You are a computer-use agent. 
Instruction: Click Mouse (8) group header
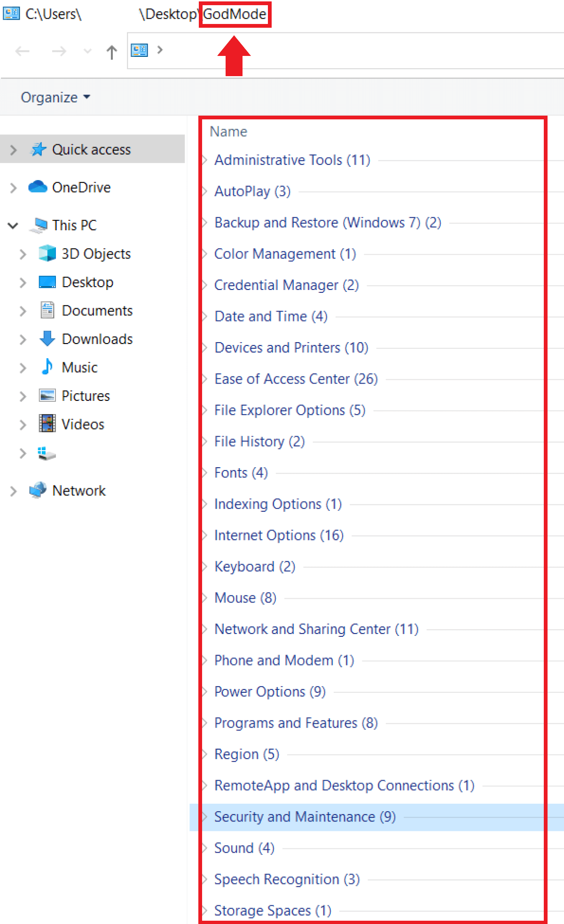(x=245, y=598)
